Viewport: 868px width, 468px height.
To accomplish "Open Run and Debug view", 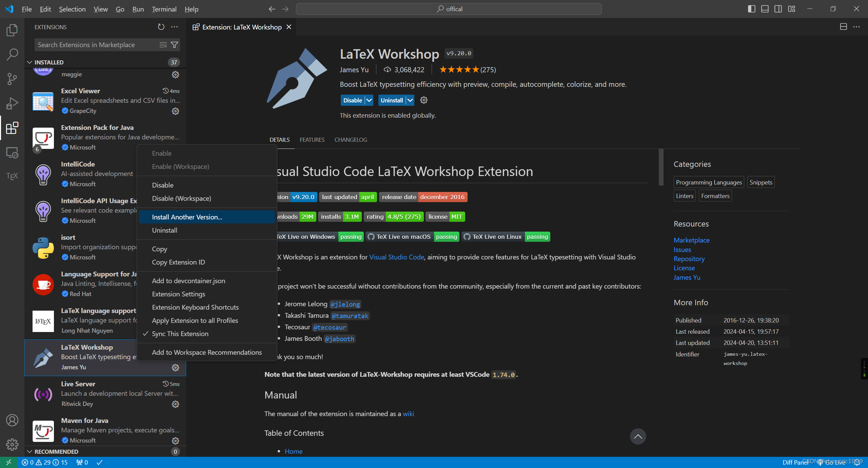I will point(12,103).
